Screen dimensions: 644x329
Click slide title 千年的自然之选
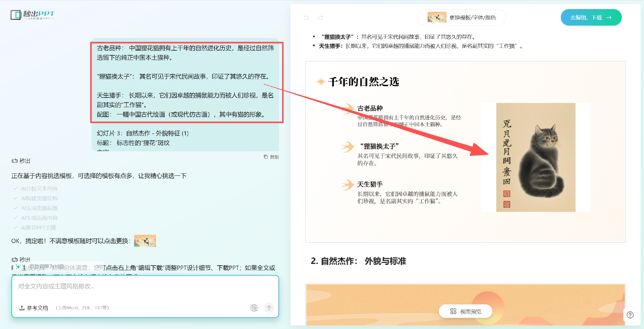point(364,82)
